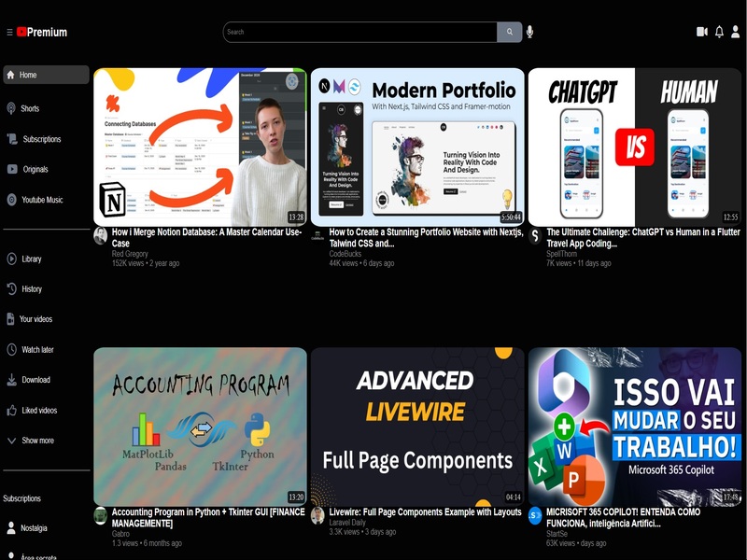The height and width of the screenshot is (560, 747).
Task: Click the magnifier search button
Action: coord(509,32)
